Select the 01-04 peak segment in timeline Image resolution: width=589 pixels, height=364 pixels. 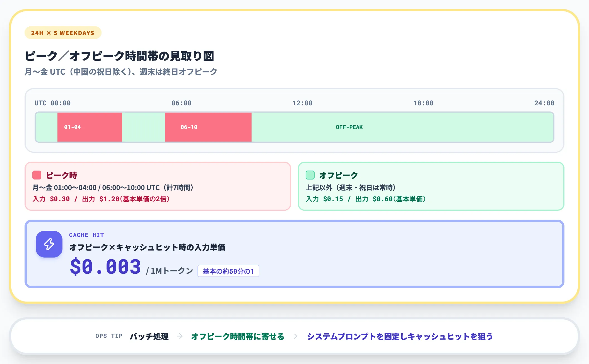[x=90, y=127]
